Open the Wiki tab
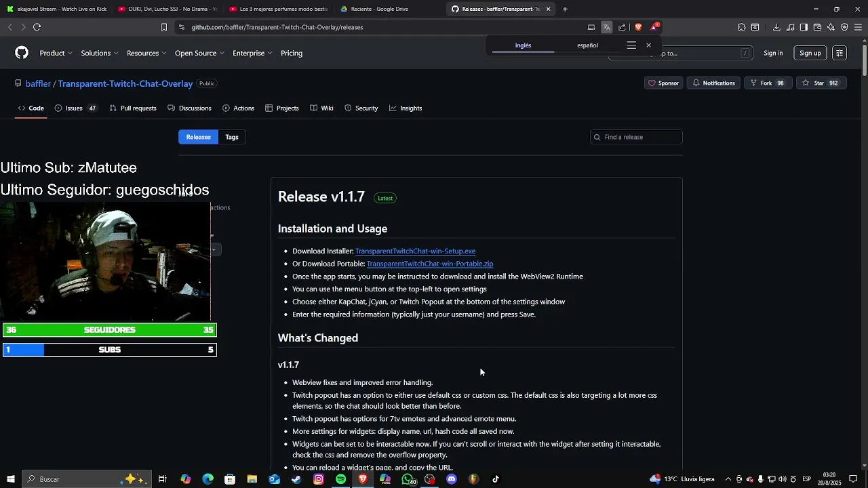Image resolution: width=868 pixels, height=488 pixels. tap(321, 108)
